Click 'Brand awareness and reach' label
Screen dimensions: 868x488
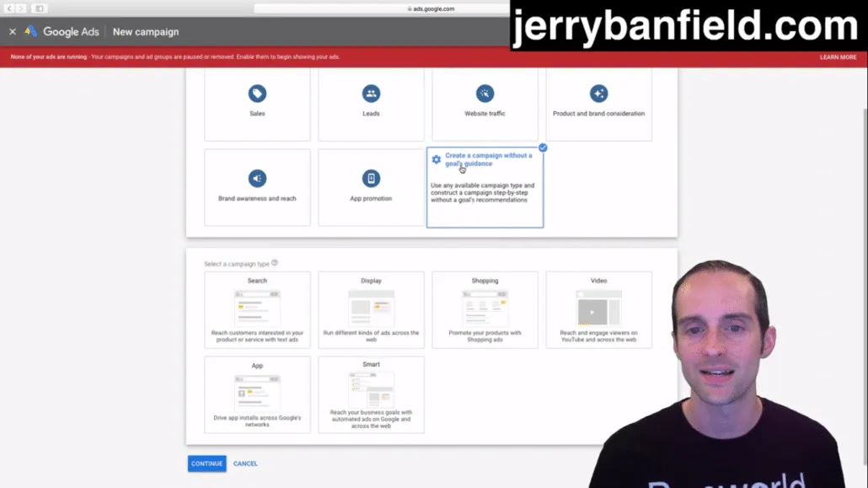[257, 198]
